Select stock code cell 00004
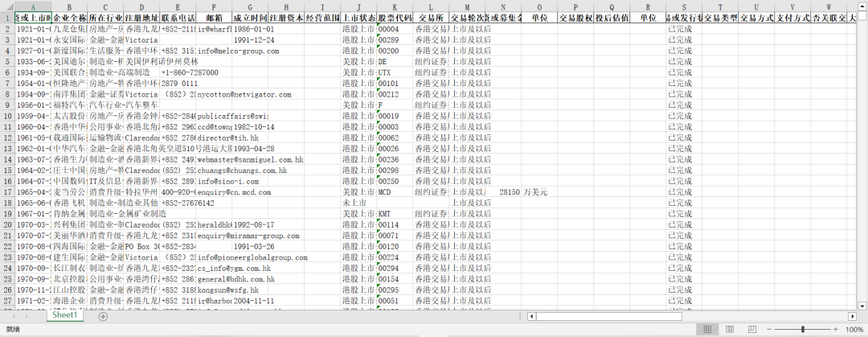868x337 pixels. pyautogui.click(x=395, y=29)
